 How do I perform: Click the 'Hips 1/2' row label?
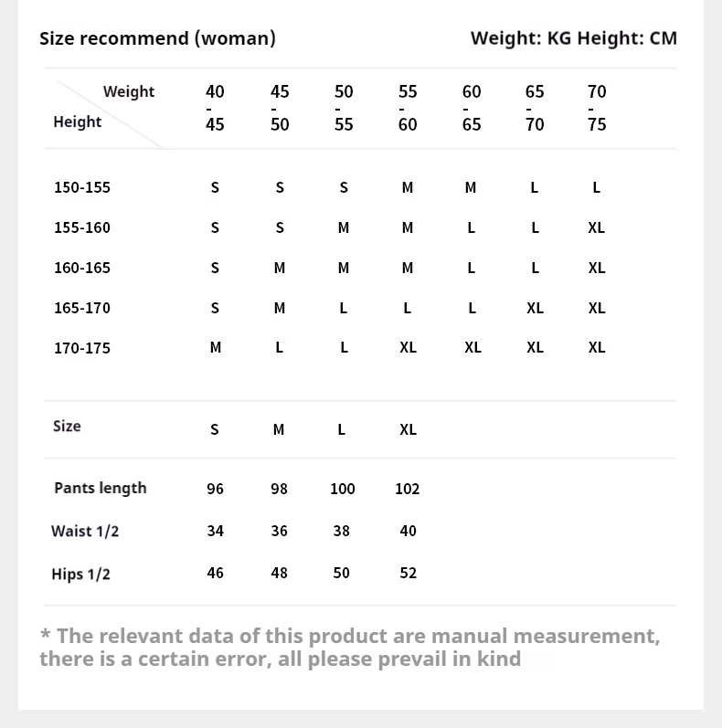click(80, 574)
